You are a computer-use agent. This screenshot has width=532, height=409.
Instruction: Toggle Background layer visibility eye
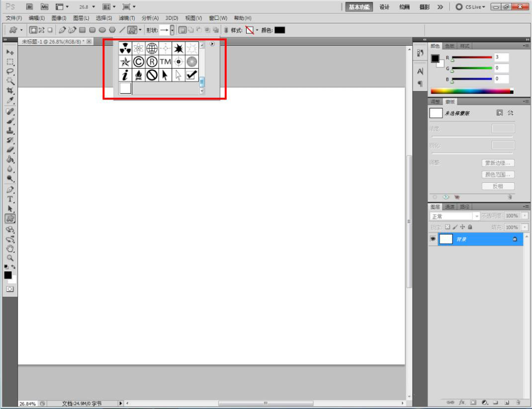433,239
